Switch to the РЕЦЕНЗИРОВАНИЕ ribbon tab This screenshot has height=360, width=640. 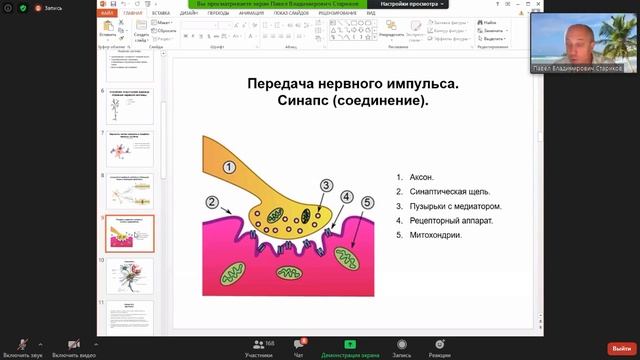[x=338, y=13]
